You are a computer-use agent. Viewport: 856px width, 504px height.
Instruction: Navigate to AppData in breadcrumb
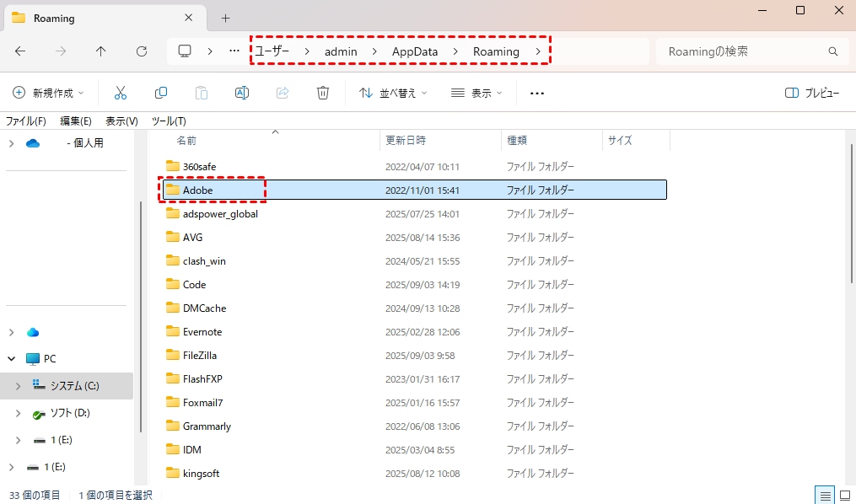pyautogui.click(x=415, y=51)
